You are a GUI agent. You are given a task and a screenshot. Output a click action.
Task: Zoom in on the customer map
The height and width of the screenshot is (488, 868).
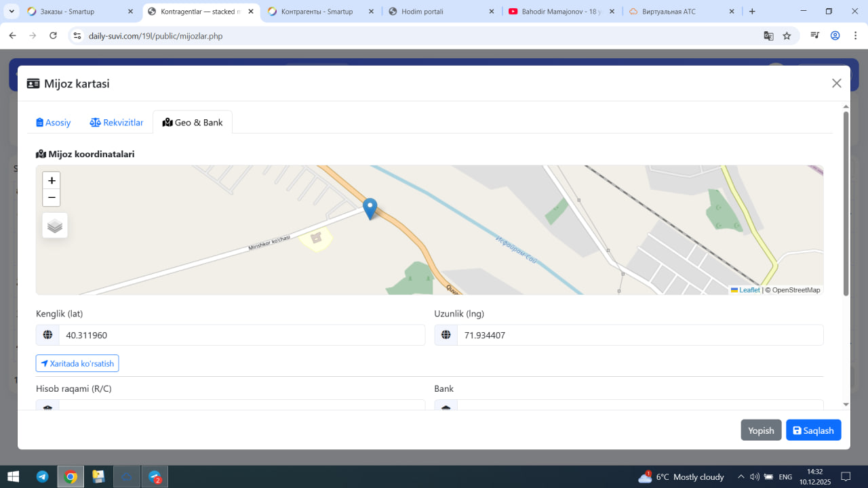(52, 180)
